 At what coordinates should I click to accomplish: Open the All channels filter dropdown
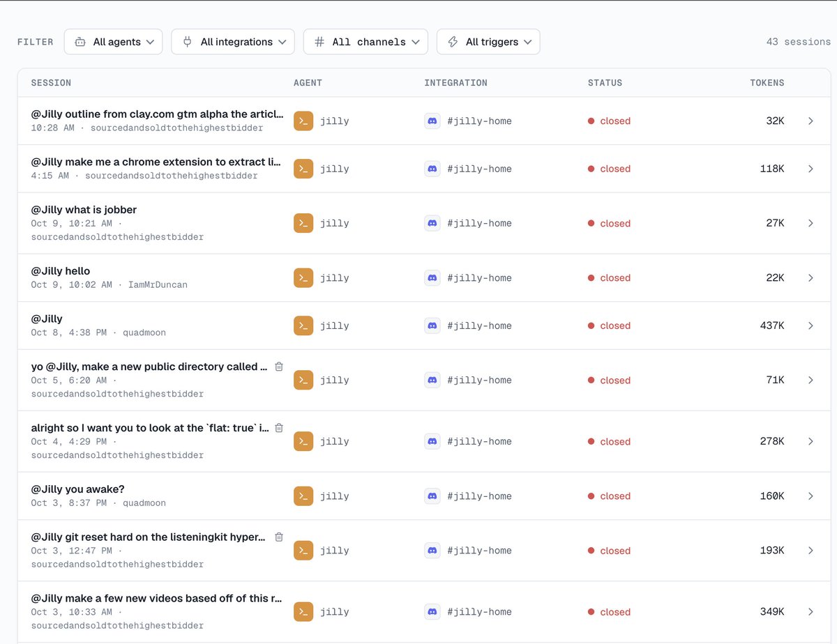(x=365, y=42)
